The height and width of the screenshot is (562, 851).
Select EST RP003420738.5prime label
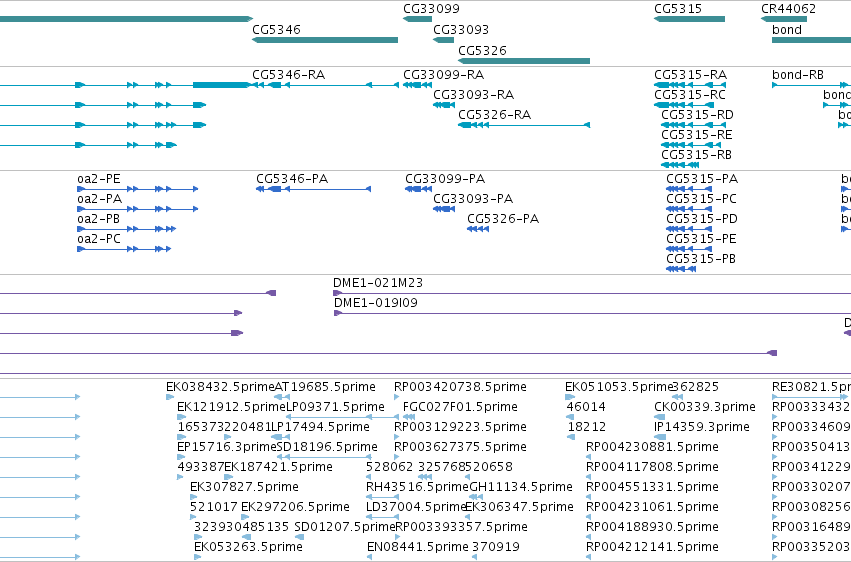[460, 387]
